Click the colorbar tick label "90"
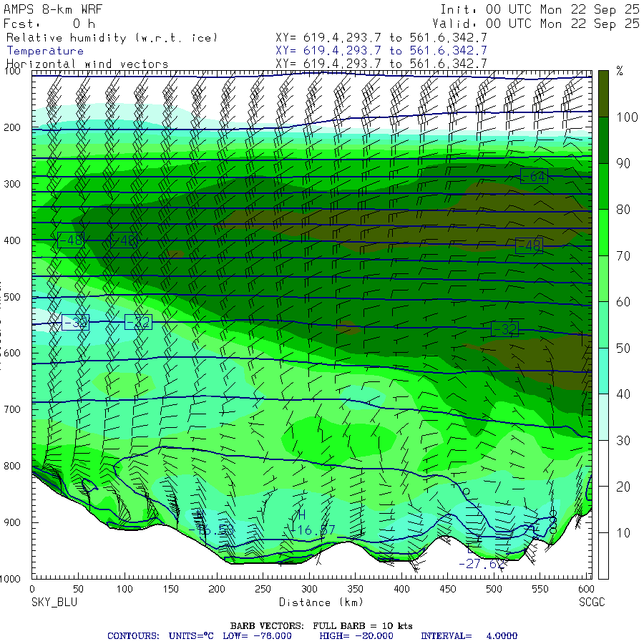This screenshot has width=644, height=644. pyautogui.click(x=623, y=163)
